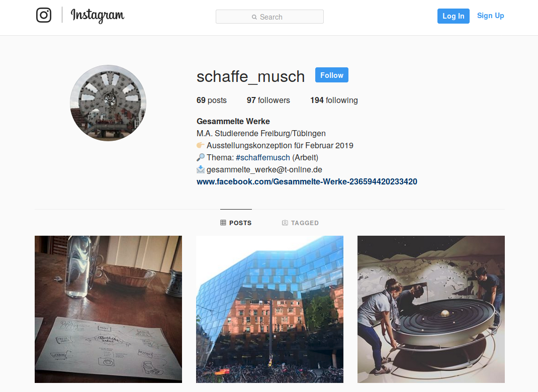The width and height of the screenshot is (538, 392).
Task: Click the grid icon beside POSTS
Action: pos(223,223)
